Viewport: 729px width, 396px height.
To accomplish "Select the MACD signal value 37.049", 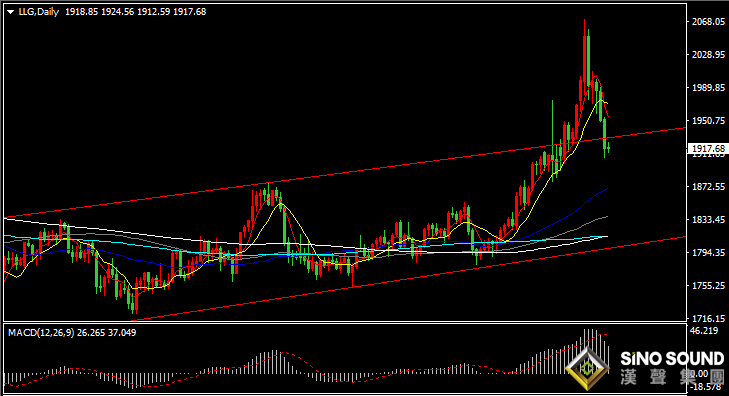I will (x=121, y=333).
